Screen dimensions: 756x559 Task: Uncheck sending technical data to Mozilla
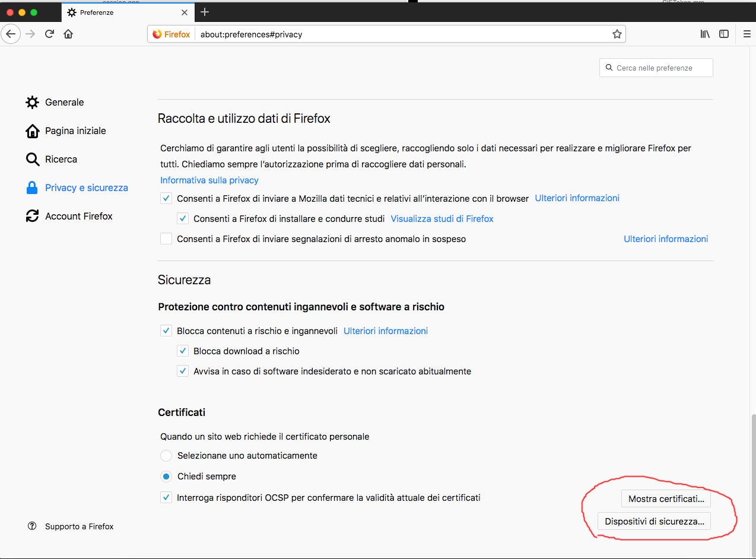click(x=166, y=198)
